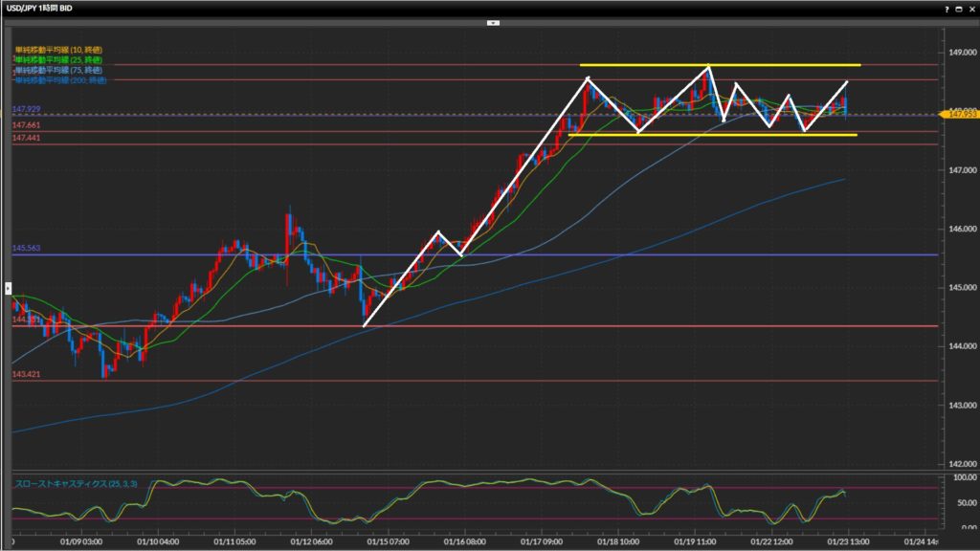Image resolution: width=980 pixels, height=551 pixels.
Task: Select the 25-period simple moving average label
Action: click(x=58, y=59)
